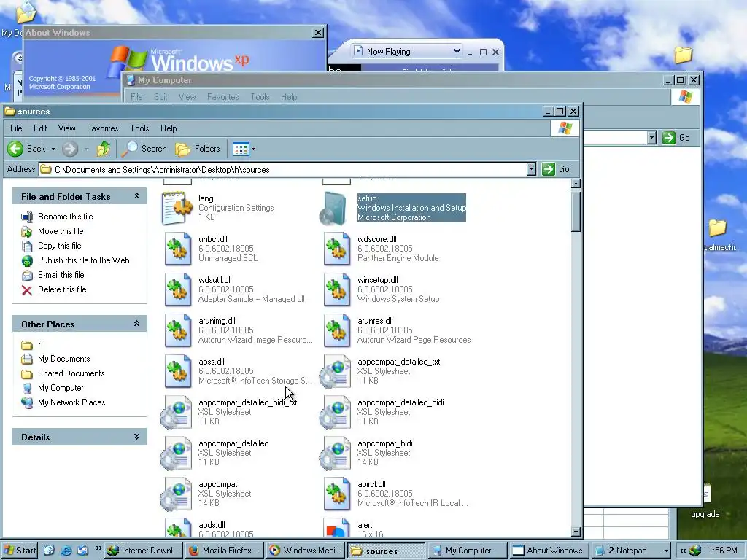The image size is (747, 560).
Task: Click the Back arrow in sources window
Action: pos(15,149)
